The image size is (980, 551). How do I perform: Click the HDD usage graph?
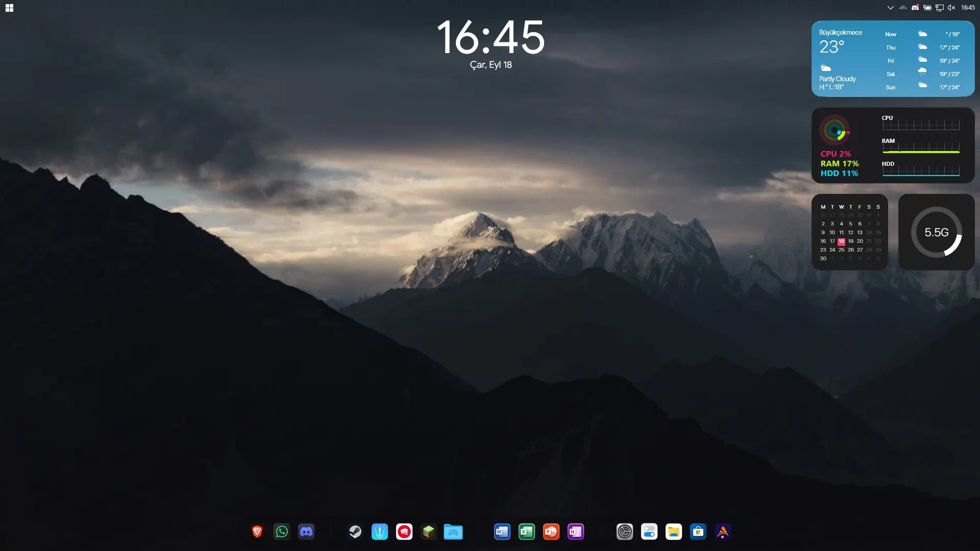click(921, 171)
